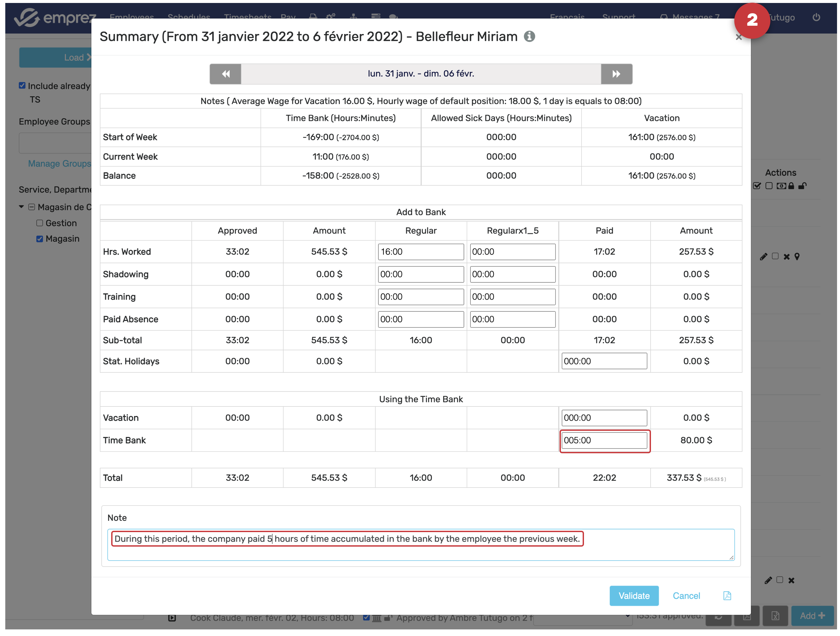Export summary using PDF icon near Cancel
840x636 pixels.
[x=727, y=595]
